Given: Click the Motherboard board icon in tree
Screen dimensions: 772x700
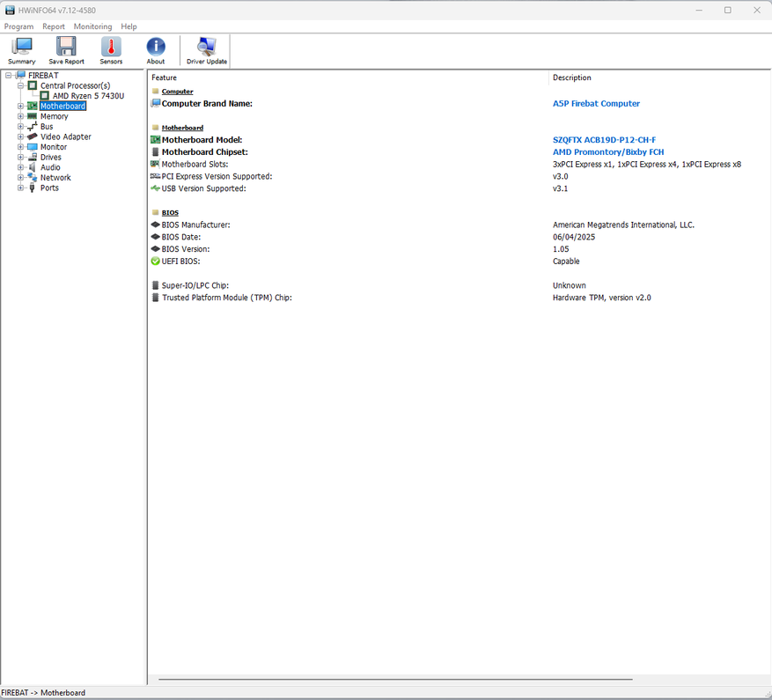Looking at the screenshot, I should pyautogui.click(x=32, y=106).
